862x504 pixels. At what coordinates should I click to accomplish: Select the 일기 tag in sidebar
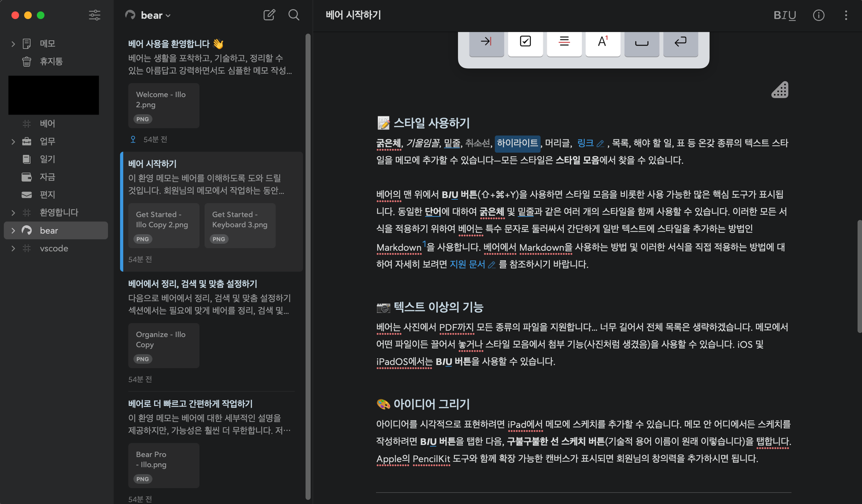47,159
